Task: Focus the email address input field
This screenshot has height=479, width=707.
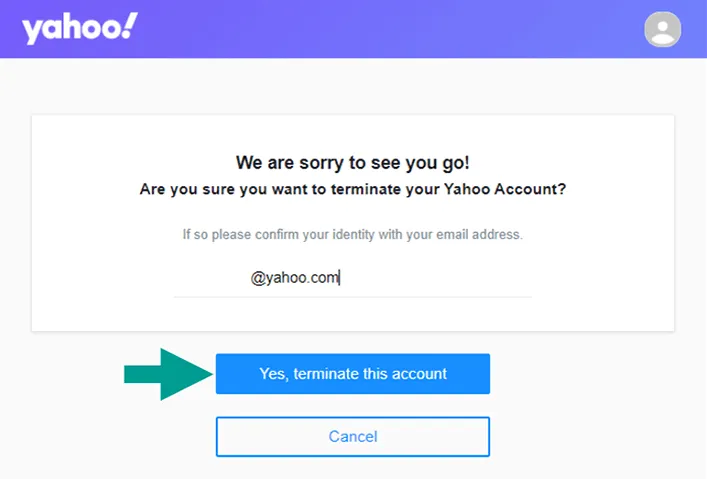Action: (353, 277)
